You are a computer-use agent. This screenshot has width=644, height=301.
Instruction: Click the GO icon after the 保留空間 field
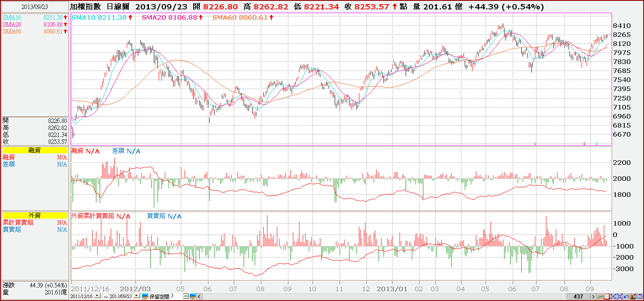pos(192,296)
